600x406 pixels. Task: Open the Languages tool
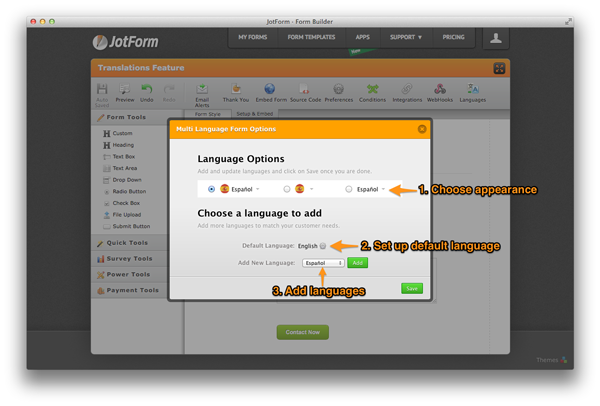473,93
